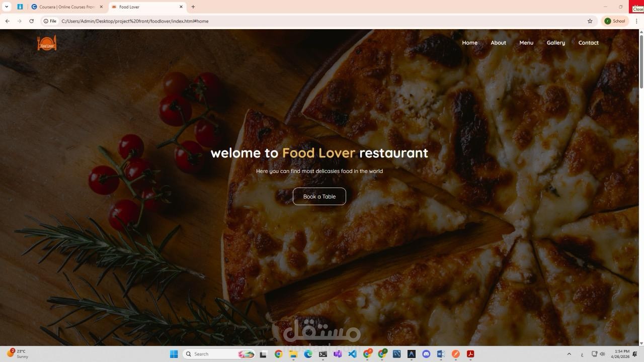Open the orange circular taskbar app icon
The image size is (644, 362).
point(456,354)
